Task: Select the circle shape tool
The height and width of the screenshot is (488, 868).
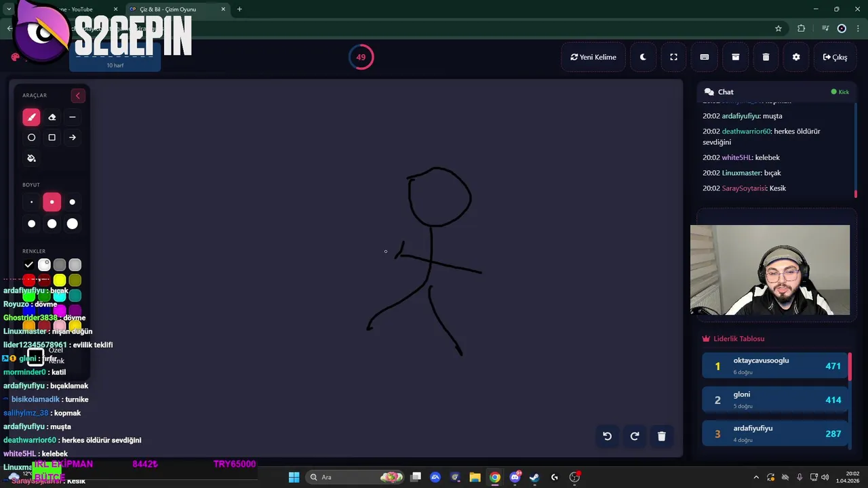Action: pyautogui.click(x=31, y=138)
